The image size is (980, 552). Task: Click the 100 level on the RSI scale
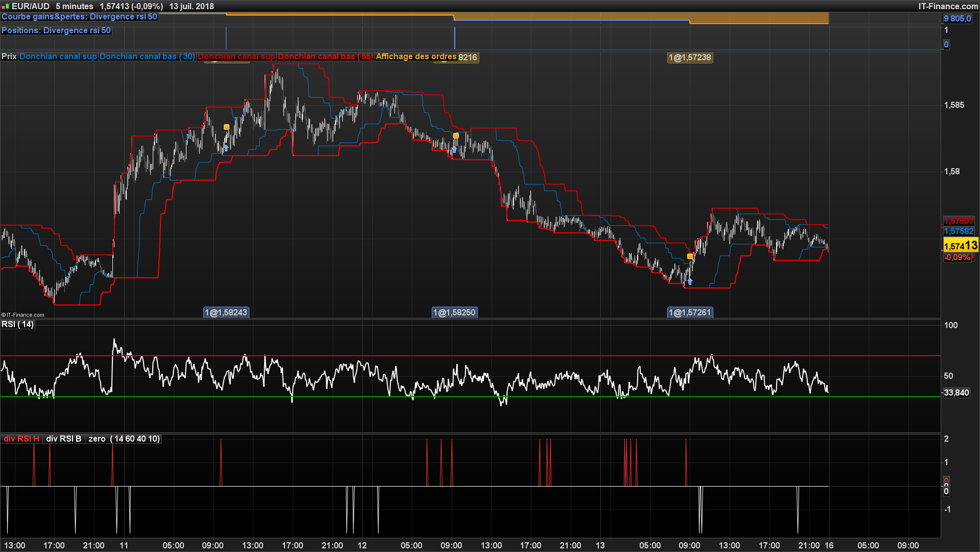(951, 325)
